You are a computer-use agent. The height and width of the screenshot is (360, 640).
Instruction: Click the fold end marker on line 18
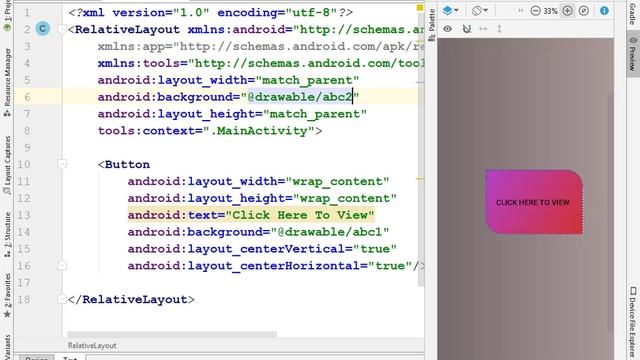pos(62,299)
